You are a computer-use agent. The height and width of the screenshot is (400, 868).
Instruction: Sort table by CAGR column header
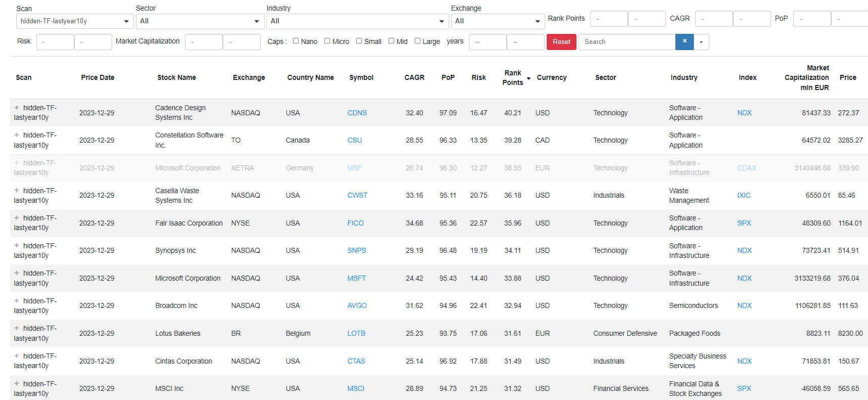pyautogui.click(x=414, y=77)
